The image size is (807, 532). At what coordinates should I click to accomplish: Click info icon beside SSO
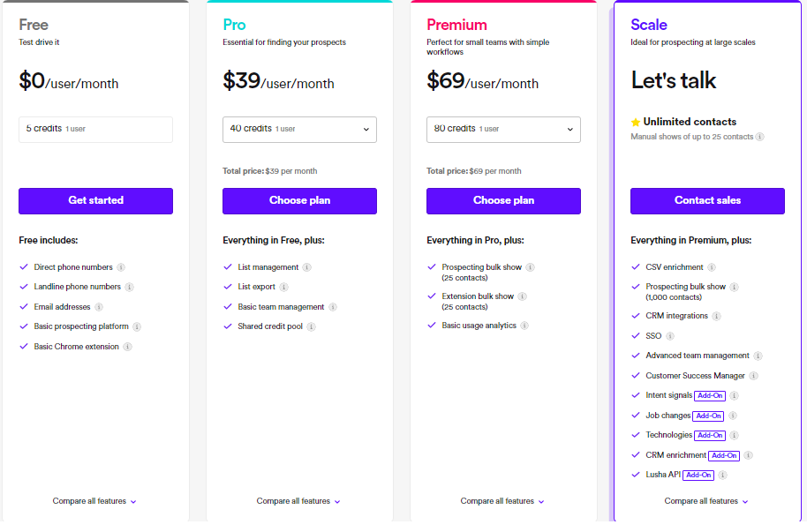click(x=669, y=336)
